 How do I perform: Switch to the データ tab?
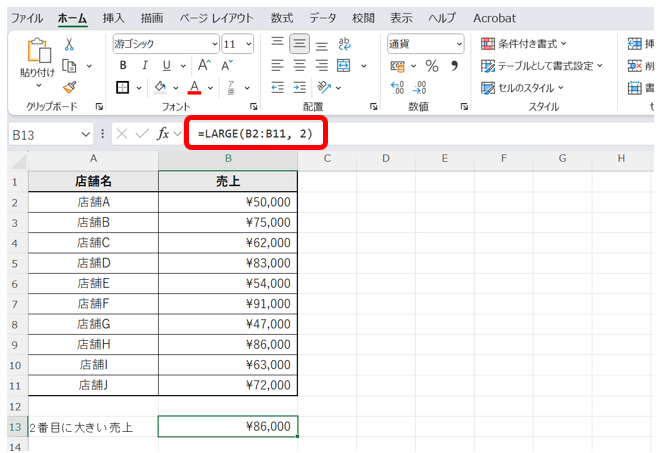[x=322, y=18]
